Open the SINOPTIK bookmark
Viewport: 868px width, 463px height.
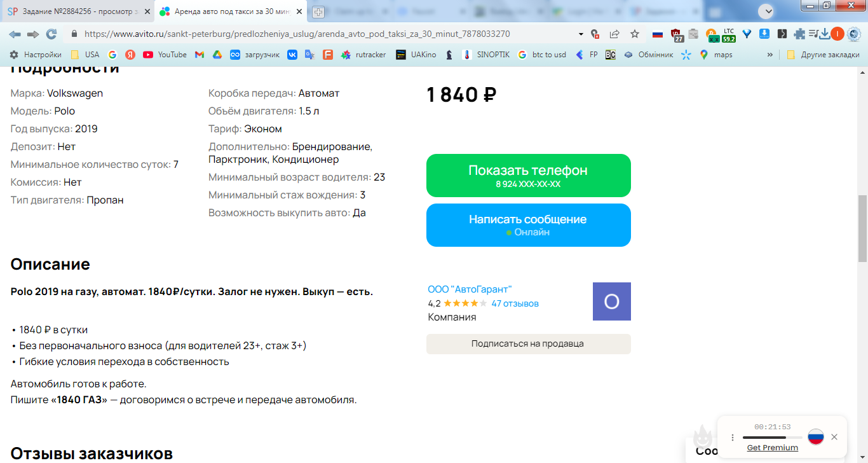pos(486,55)
